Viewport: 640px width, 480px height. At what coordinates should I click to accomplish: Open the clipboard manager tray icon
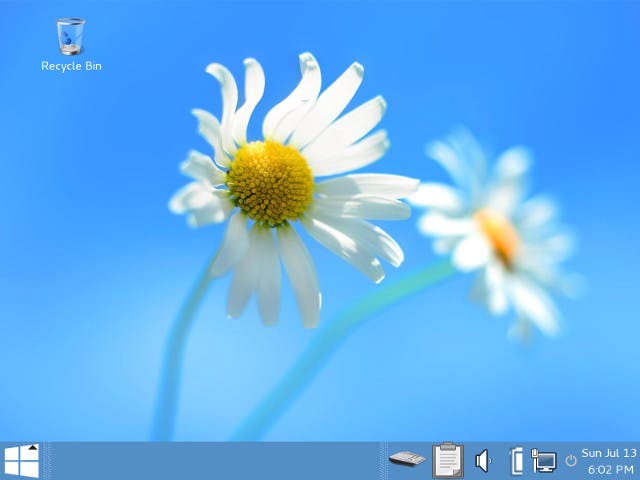click(448, 460)
